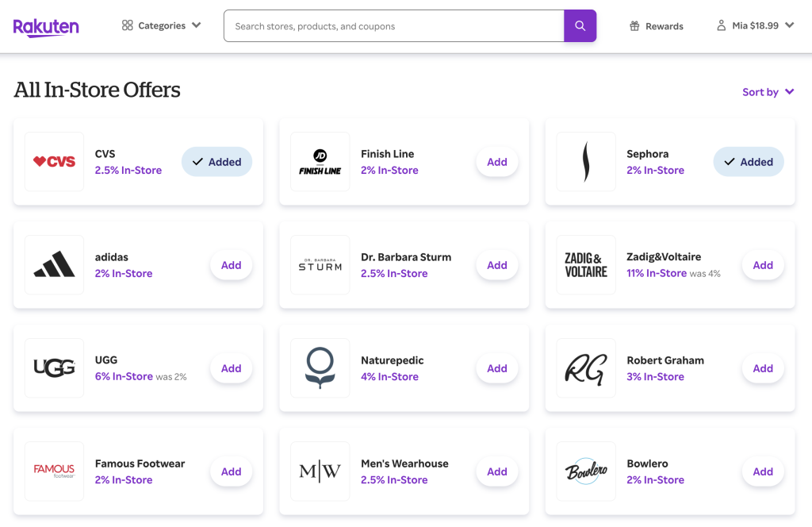Click the purple search magnifier button
The width and height of the screenshot is (812, 527).
(x=580, y=26)
